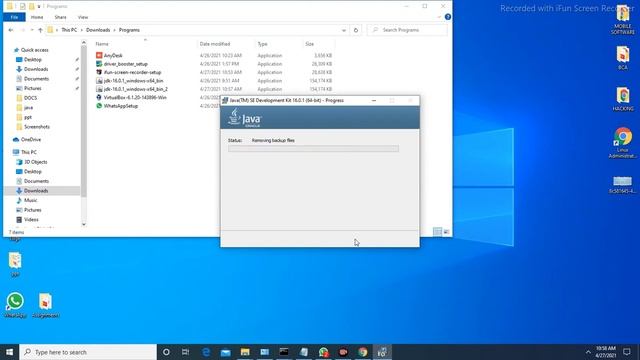
Task: Open the HACKING desktop shortcut
Action: pyautogui.click(x=622, y=99)
